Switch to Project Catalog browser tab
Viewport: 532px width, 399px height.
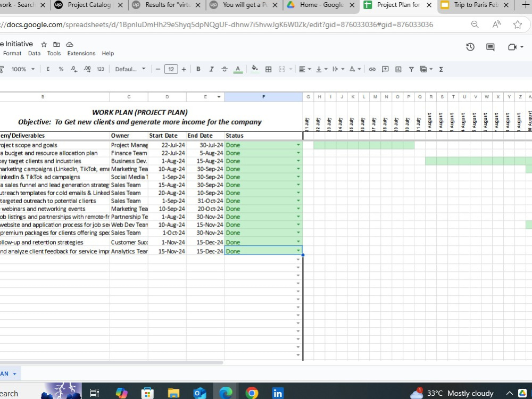click(x=89, y=5)
